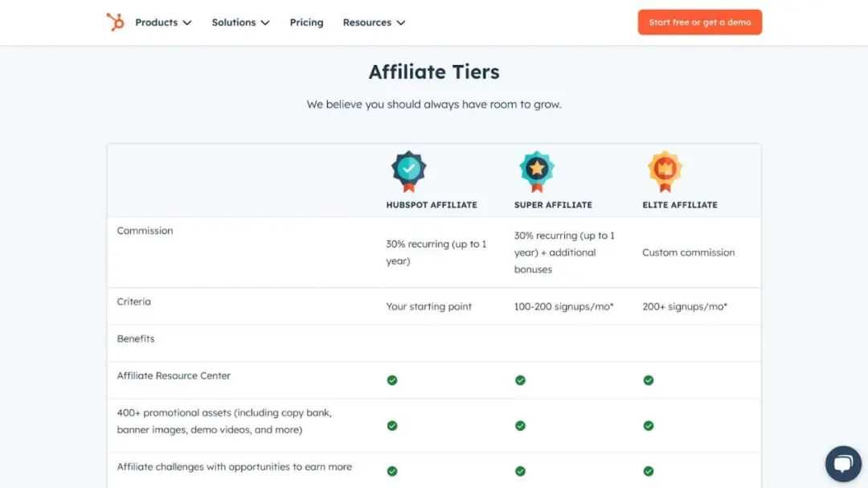Open the live chat widget

843,464
